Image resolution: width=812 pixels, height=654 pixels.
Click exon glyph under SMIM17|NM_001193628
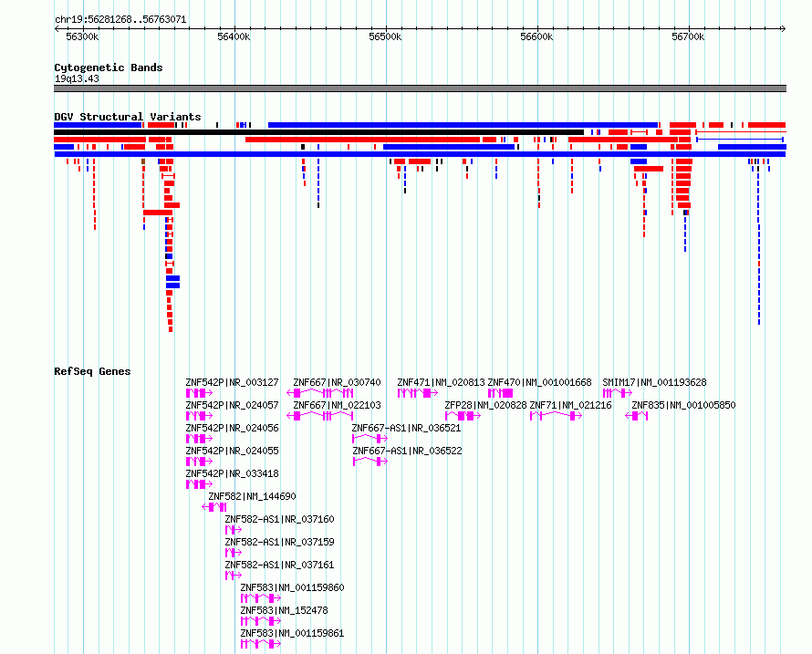[x=618, y=393]
